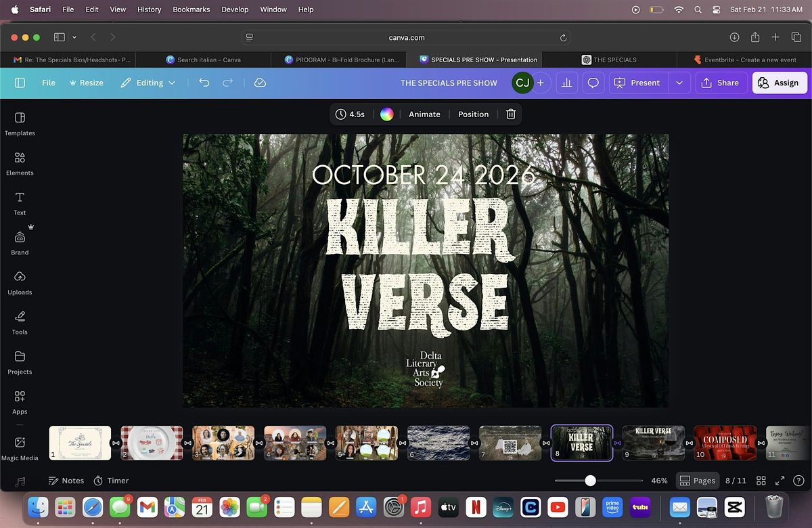The image size is (812, 528).
Task: Open the Elements panel in sidebar
Action: coord(20,163)
